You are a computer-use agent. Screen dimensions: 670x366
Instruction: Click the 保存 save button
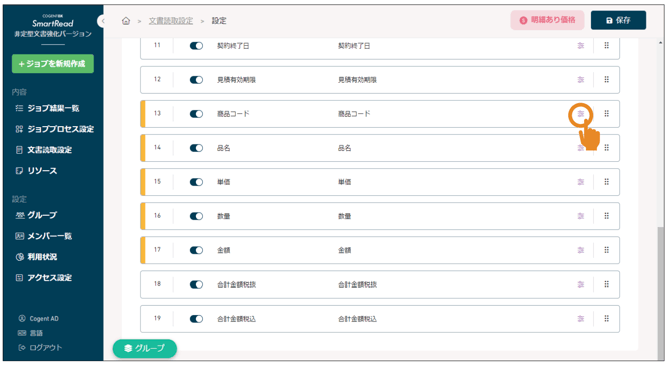click(x=618, y=20)
